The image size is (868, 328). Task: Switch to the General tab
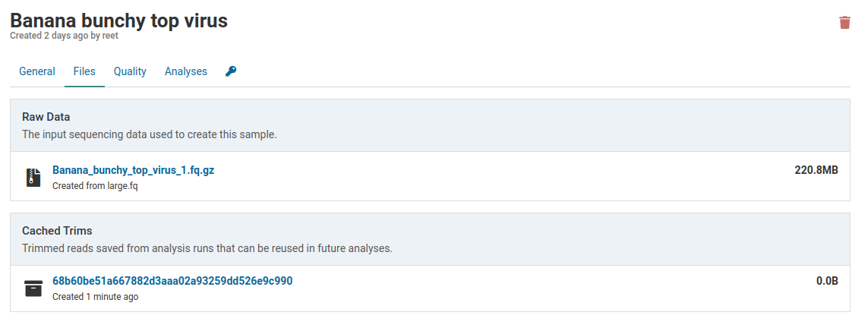click(x=37, y=71)
